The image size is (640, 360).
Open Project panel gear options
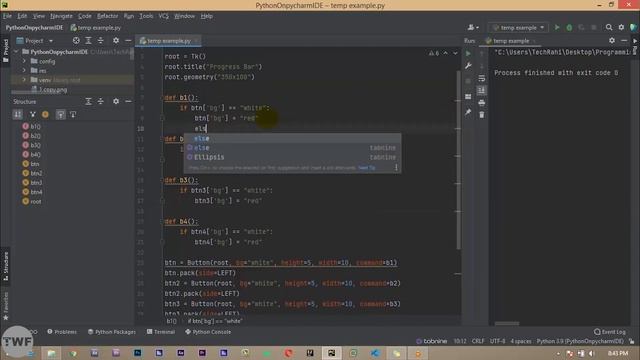click(116, 40)
